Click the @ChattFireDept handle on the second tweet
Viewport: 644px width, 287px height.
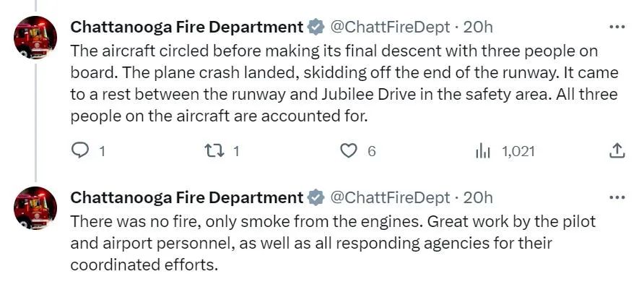(390, 198)
